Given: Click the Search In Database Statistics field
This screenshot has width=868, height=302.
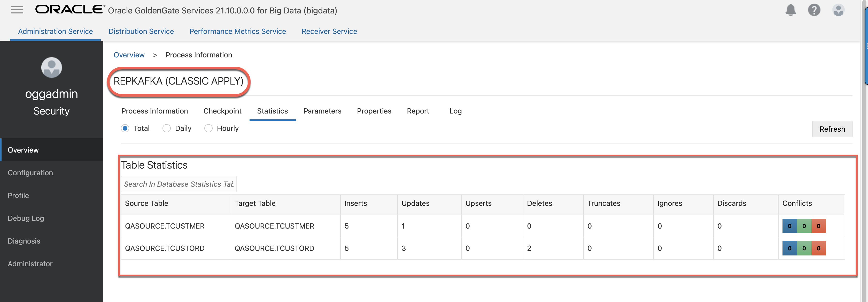Looking at the screenshot, I should (179, 184).
